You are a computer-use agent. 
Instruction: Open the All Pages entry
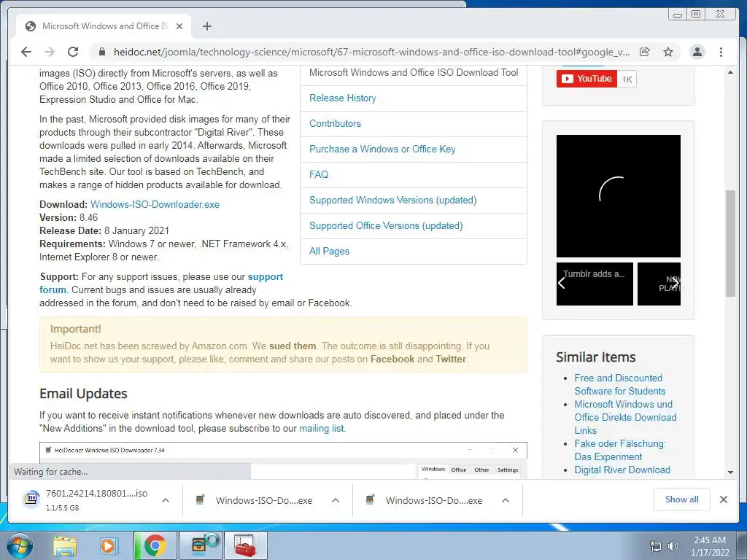[x=329, y=251]
